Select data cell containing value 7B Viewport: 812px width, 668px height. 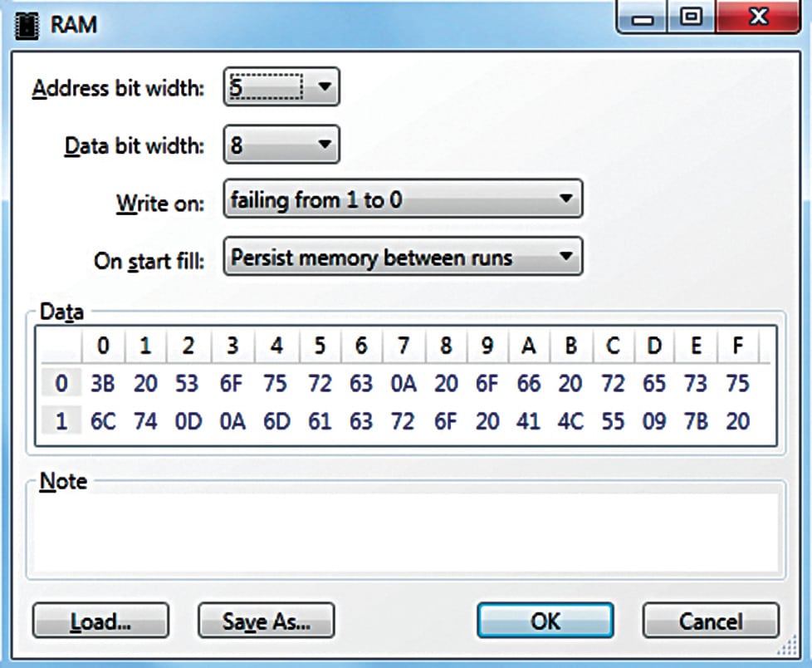tap(696, 422)
